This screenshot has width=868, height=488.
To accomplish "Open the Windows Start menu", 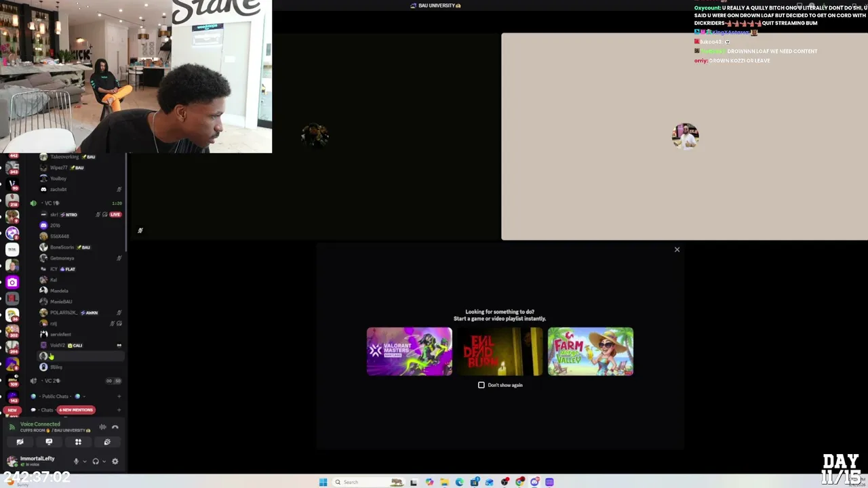I will coord(323,482).
